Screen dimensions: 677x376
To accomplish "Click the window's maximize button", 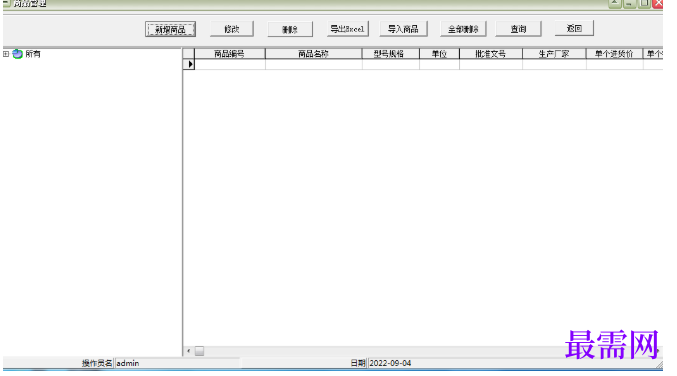I will point(644,3).
